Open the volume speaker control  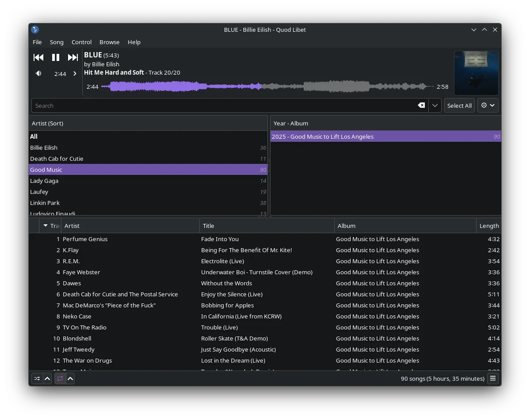tap(38, 74)
